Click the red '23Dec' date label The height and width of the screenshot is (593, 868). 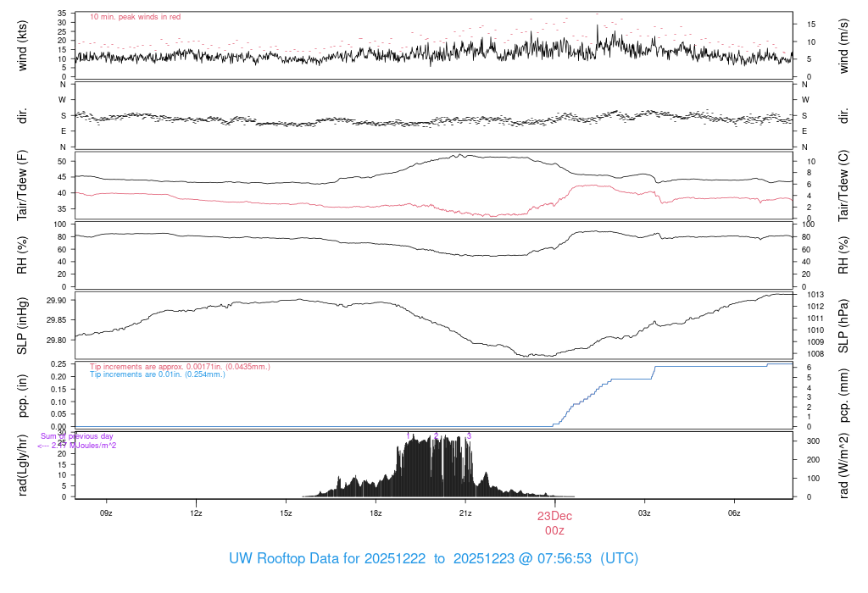coord(554,516)
